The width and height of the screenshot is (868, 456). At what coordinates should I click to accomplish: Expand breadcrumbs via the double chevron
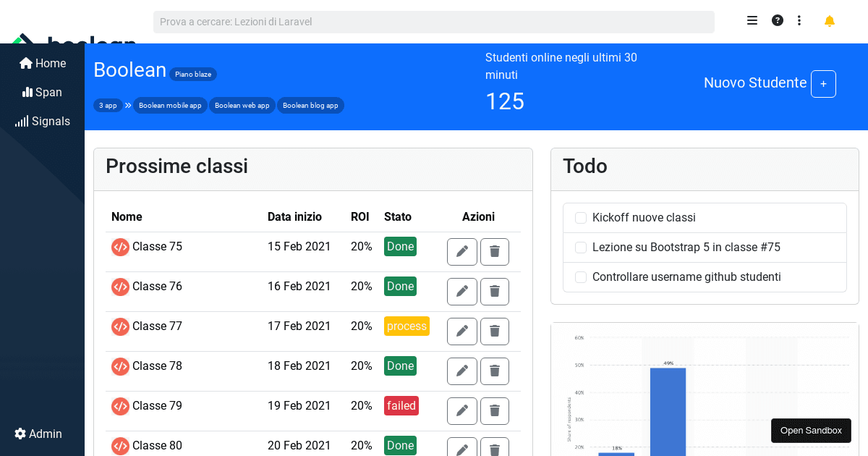point(127,105)
